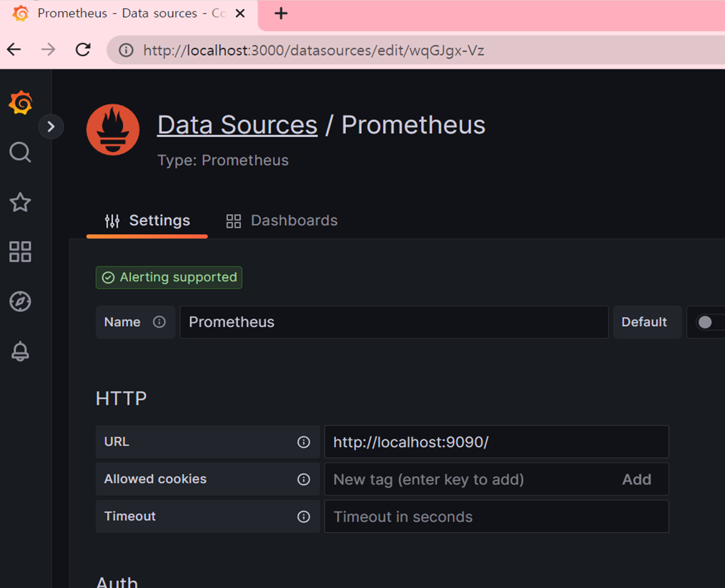Close the Prometheus Data sources tab

pyautogui.click(x=240, y=13)
